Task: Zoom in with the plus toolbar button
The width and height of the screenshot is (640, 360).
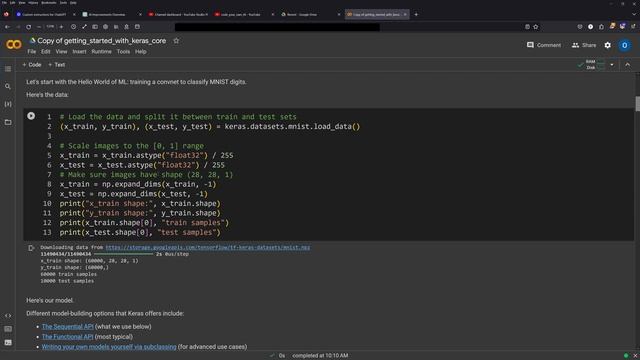Action: pos(61,27)
